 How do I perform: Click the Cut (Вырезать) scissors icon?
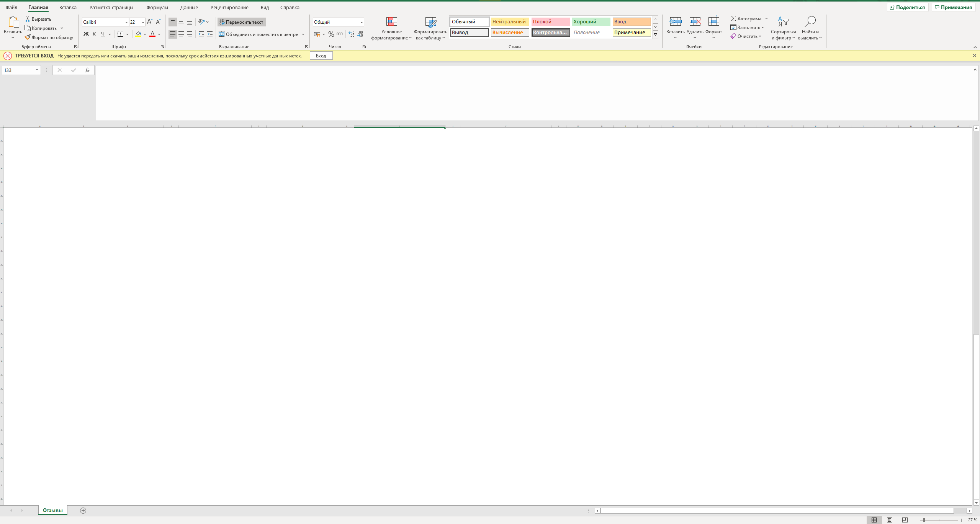point(28,19)
